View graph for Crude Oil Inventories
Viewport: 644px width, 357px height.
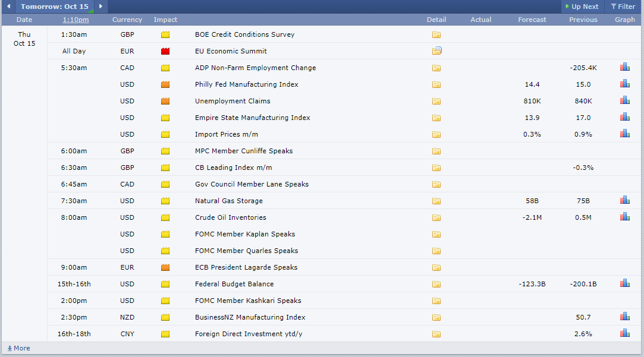[x=624, y=217]
